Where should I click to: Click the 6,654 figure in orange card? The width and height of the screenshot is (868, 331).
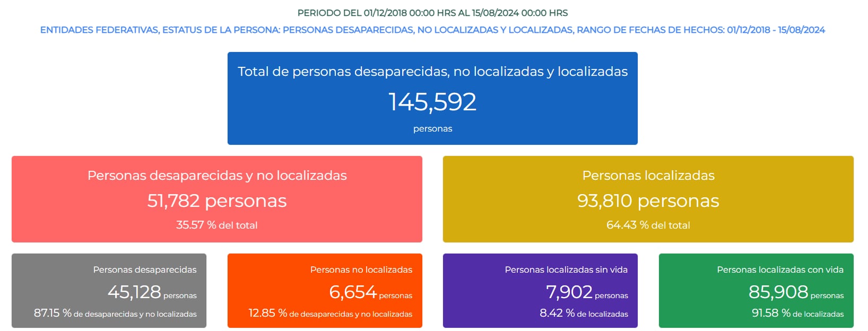click(x=353, y=292)
